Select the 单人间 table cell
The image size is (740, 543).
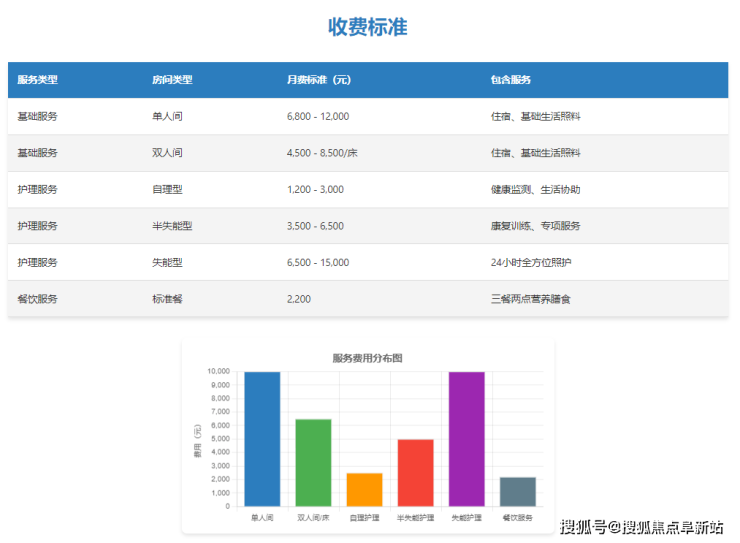pyautogui.click(x=167, y=116)
